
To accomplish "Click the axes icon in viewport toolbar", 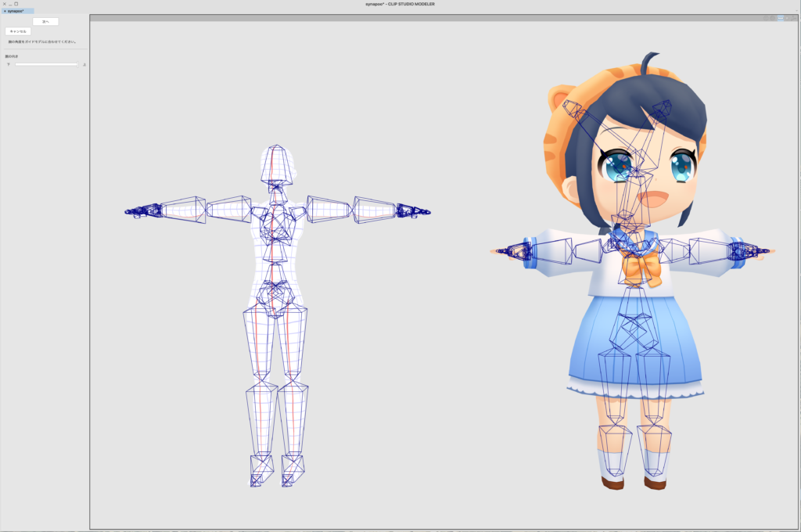I will (x=793, y=19).
